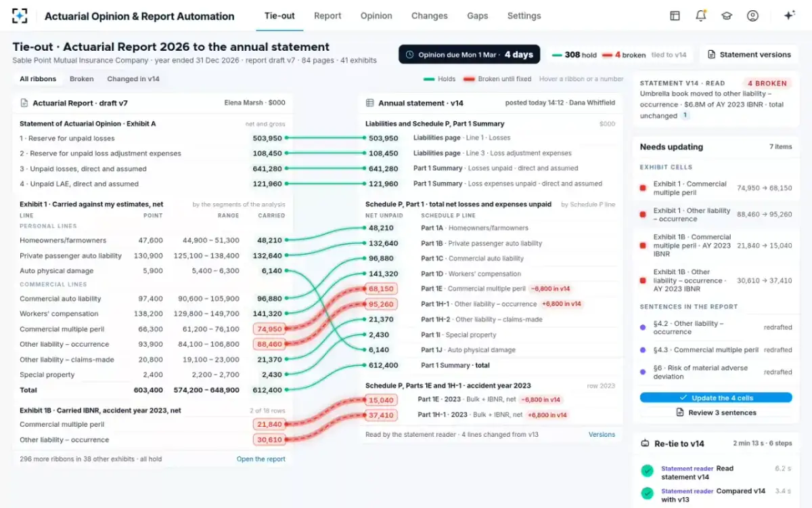812x508 pixels.
Task: Click the robot icon beside Re-tie to v14
Action: (x=645, y=444)
